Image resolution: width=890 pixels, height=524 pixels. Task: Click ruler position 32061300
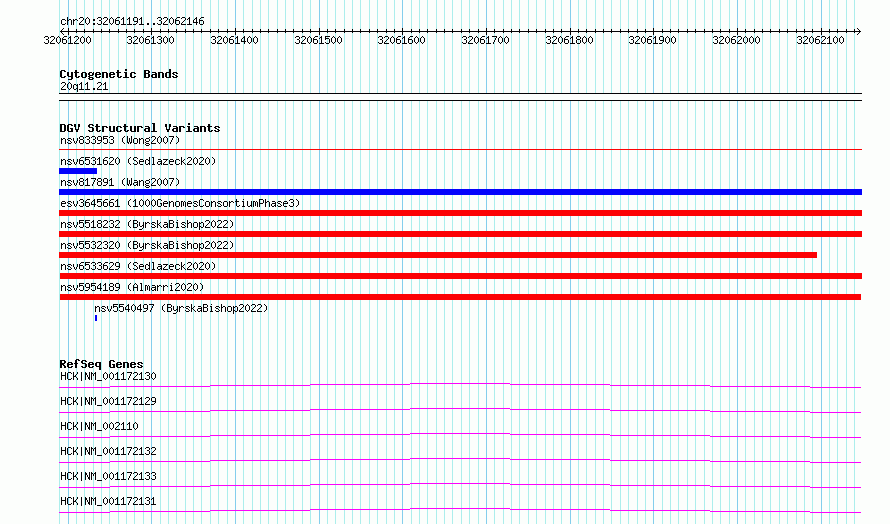(x=150, y=40)
